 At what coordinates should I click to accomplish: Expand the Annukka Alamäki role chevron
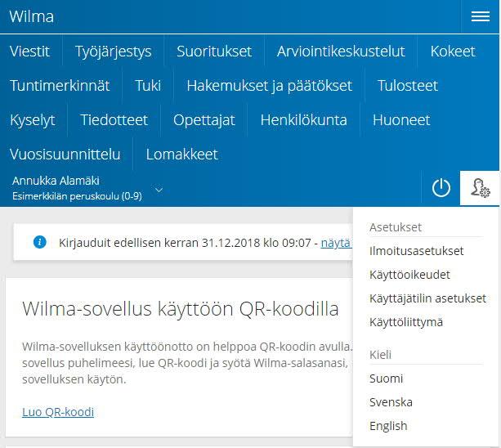(x=159, y=190)
